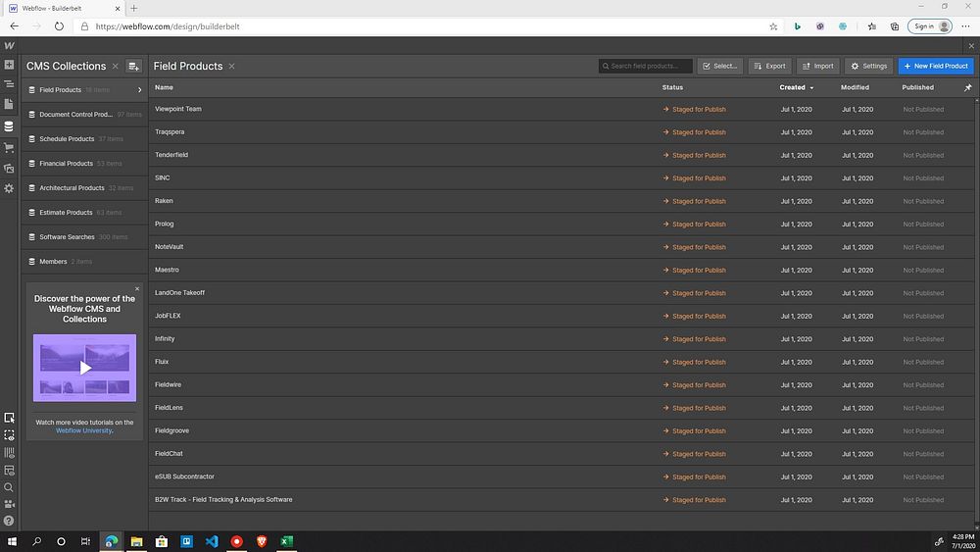Select Members collection
The height and width of the screenshot is (552, 980).
click(x=85, y=262)
